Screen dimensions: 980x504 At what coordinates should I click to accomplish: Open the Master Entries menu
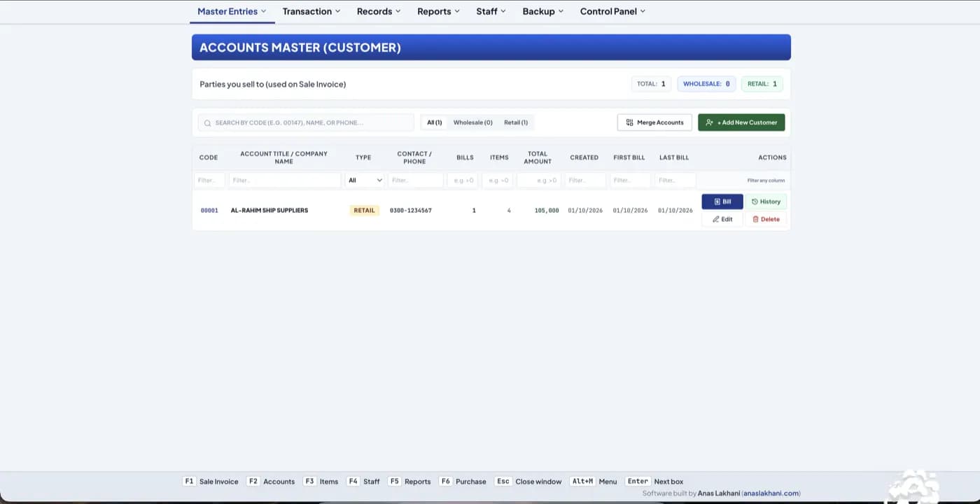232,11
